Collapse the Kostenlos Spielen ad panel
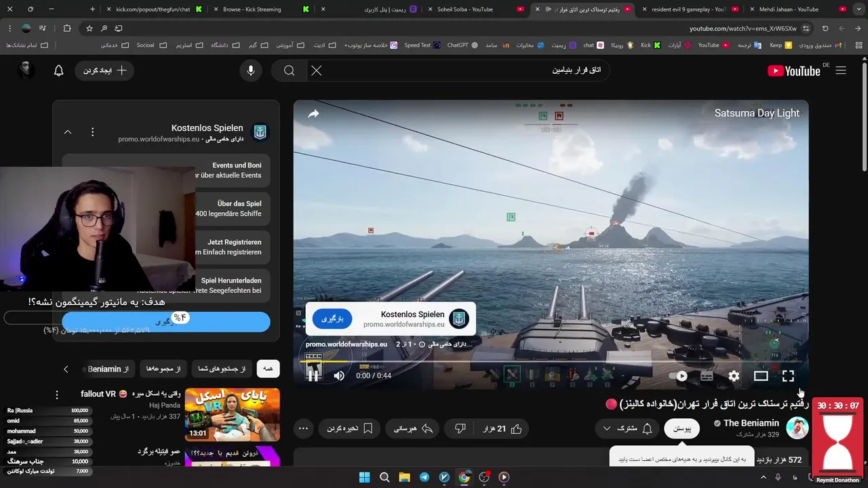This screenshot has width=868, height=488. coord(68,132)
